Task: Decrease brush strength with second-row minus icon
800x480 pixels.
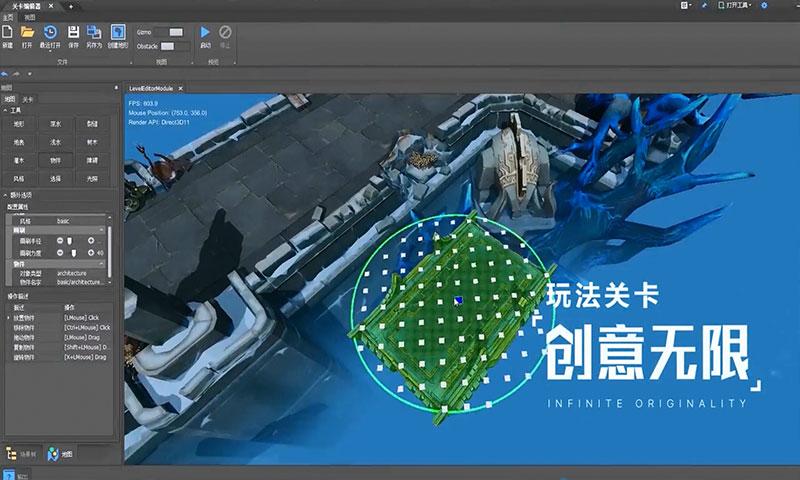Action: (x=60, y=252)
